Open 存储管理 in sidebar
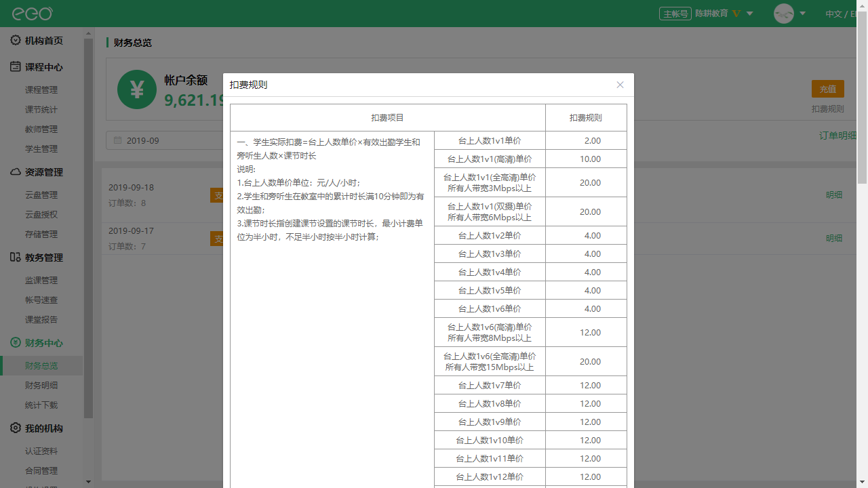The image size is (868, 488). coord(41,234)
